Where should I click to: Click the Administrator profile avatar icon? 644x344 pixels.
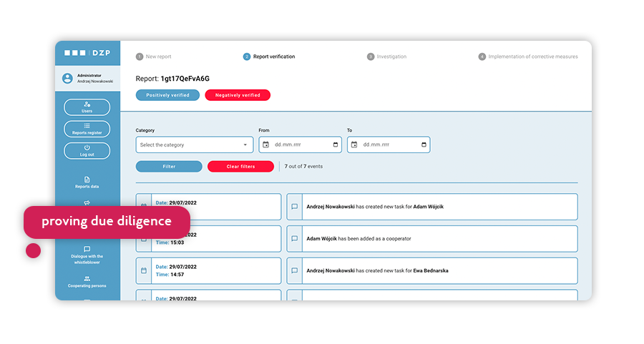pyautogui.click(x=67, y=78)
